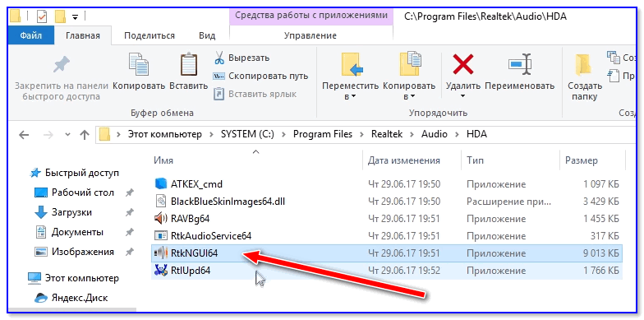
Task: Click Скопировать путь button
Action: click(260, 76)
